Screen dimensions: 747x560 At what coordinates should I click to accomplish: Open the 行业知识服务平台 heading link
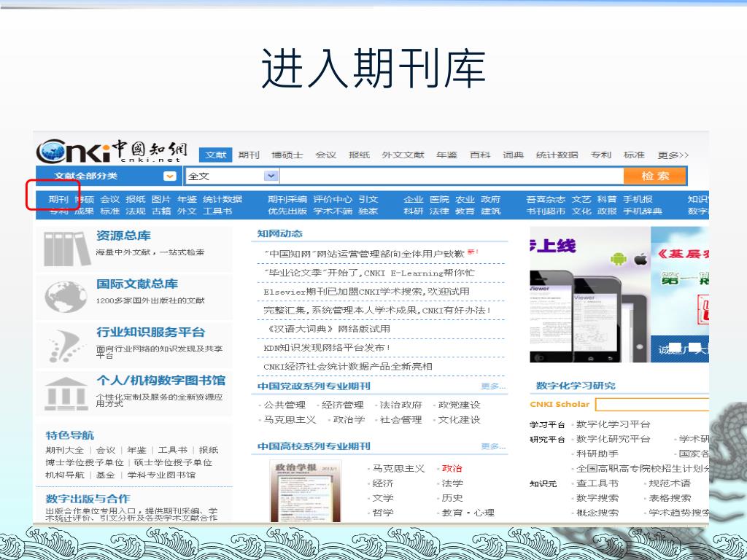point(150,332)
